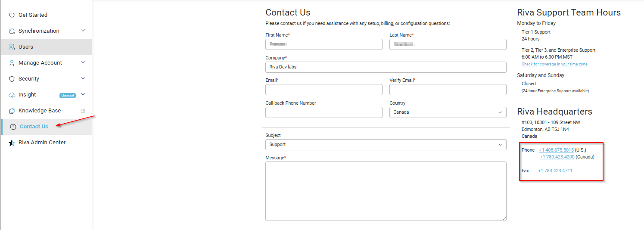Click the fax number link

tap(555, 171)
